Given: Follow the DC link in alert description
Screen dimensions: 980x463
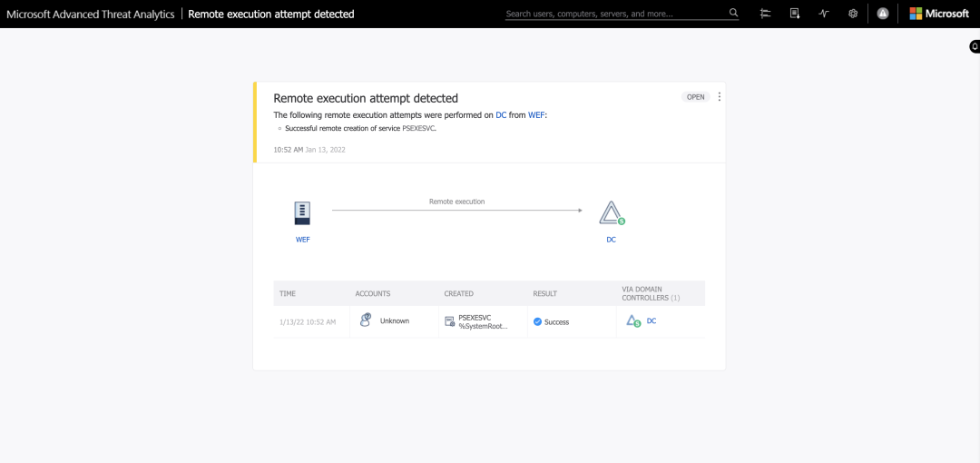Looking at the screenshot, I should coord(501,115).
